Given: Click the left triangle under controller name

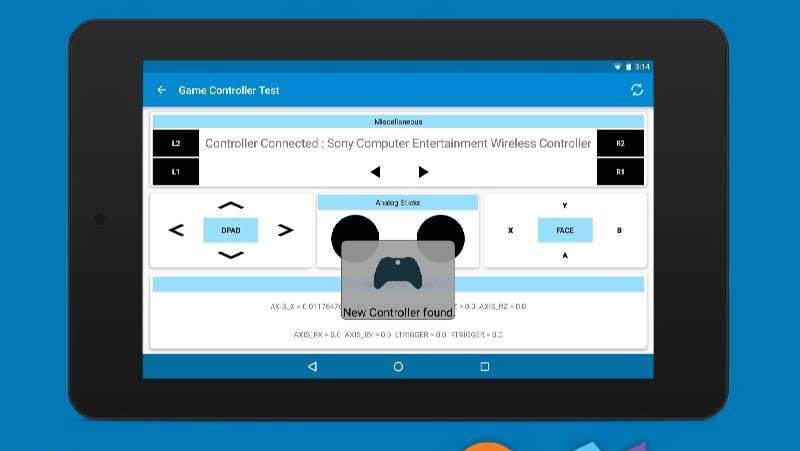Looking at the screenshot, I should 376,172.
